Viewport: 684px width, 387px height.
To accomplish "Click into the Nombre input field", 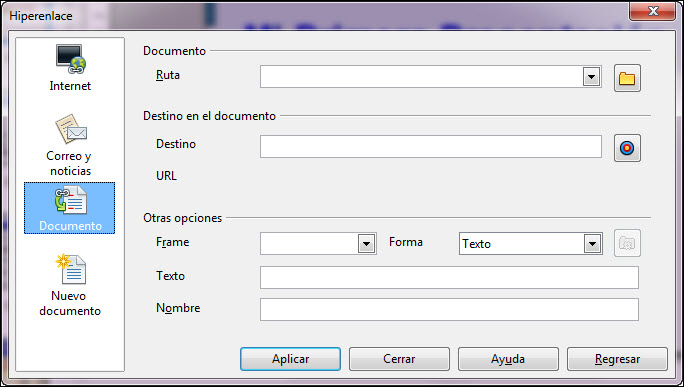I will (x=449, y=309).
